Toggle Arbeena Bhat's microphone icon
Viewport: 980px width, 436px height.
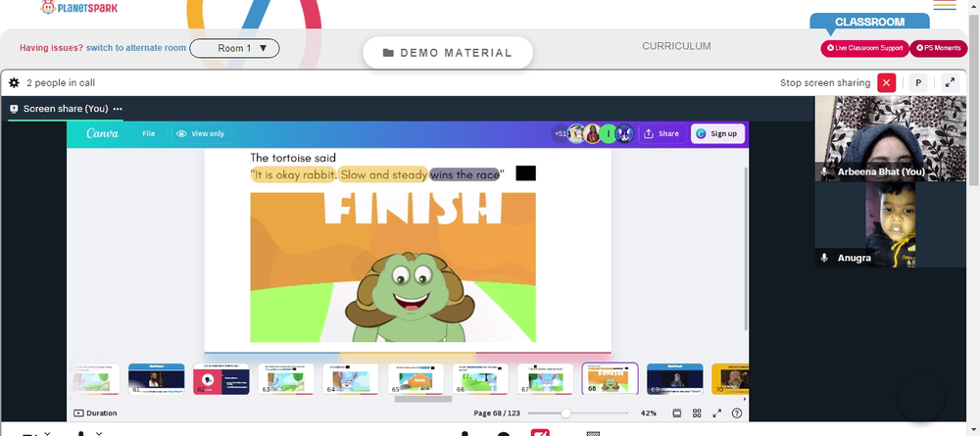(x=824, y=171)
